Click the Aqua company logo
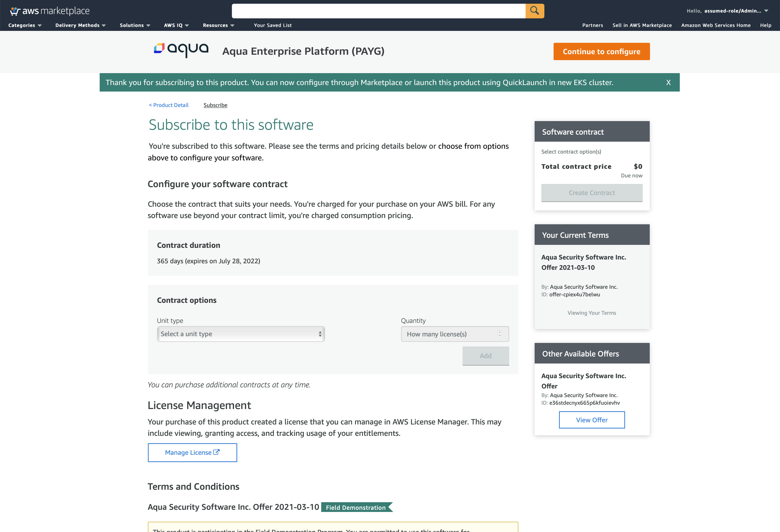Viewport: 780px width, 532px height. [x=181, y=50]
